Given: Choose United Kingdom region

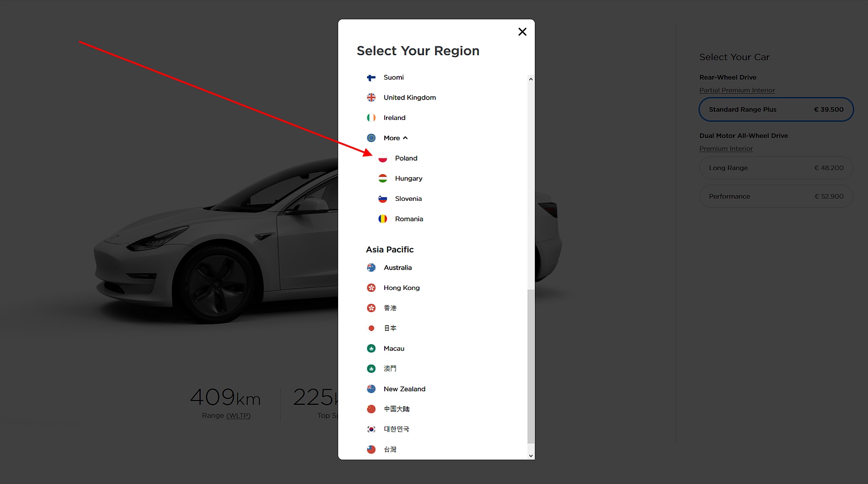Looking at the screenshot, I should 410,98.
